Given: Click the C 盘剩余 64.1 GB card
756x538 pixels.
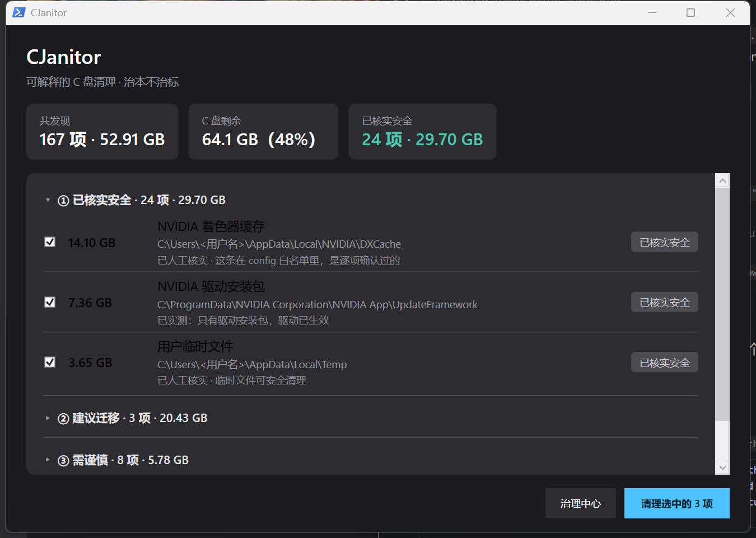Looking at the screenshot, I should 263,132.
